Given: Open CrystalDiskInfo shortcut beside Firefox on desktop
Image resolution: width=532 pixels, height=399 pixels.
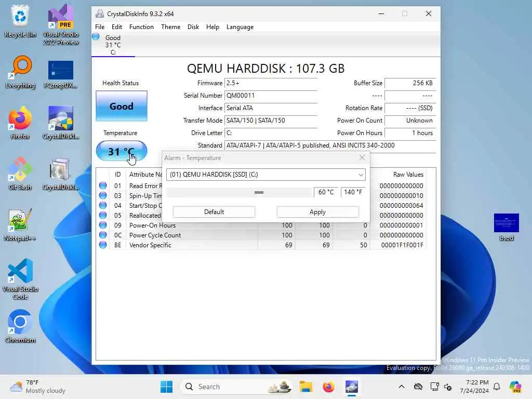Looking at the screenshot, I should pos(61,123).
